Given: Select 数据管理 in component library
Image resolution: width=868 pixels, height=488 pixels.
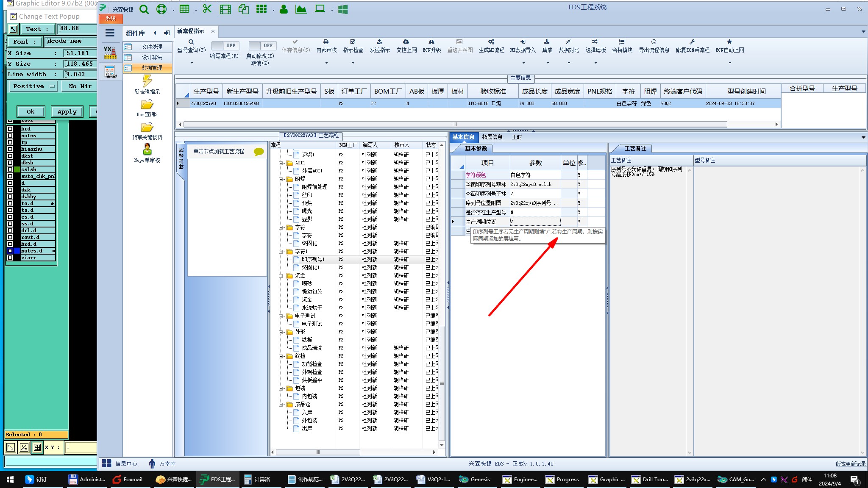Looking at the screenshot, I should tap(151, 68).
